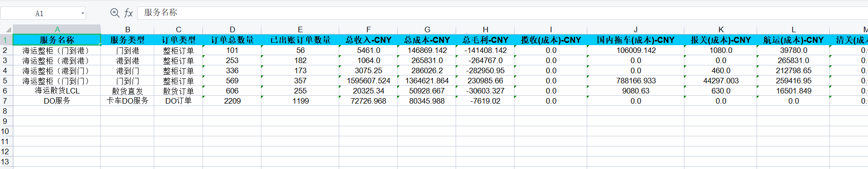Click header cell 订单总数量
Screen dimensions: 868x169
click(232, 40)
